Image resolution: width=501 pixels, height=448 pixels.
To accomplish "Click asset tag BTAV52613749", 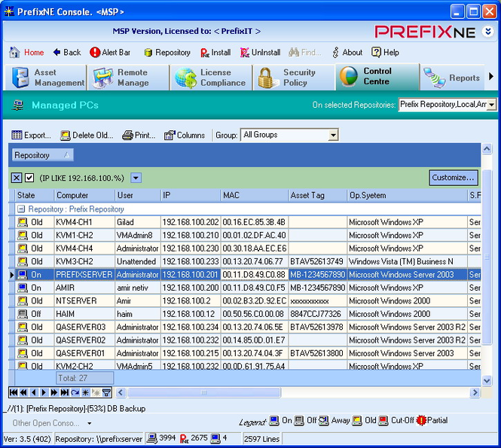I will point(317,261).
